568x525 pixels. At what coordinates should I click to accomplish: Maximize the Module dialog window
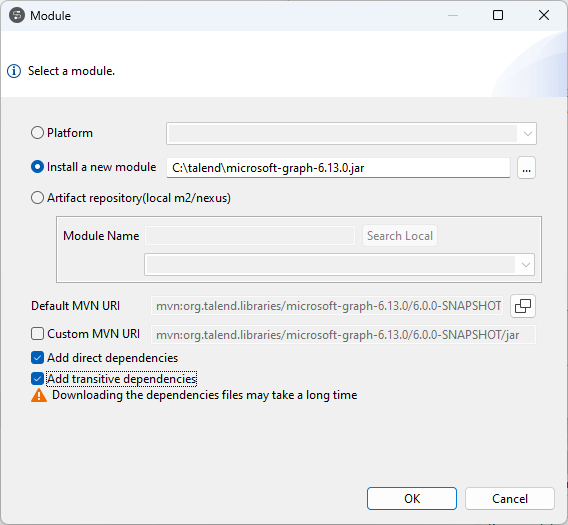click(x=498, y=15)
